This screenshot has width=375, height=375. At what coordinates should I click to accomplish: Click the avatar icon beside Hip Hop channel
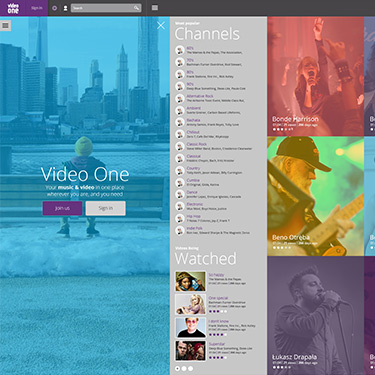[180, 218]
